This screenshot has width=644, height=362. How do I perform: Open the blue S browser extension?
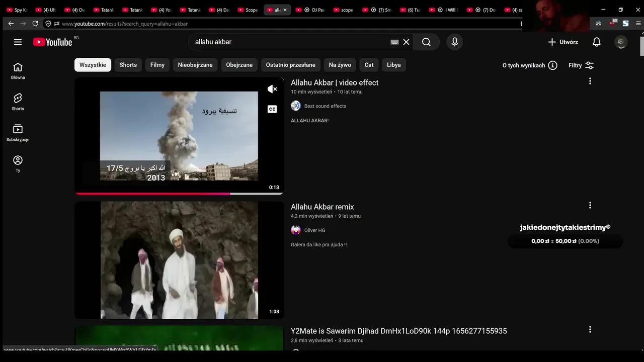[625, 23]
